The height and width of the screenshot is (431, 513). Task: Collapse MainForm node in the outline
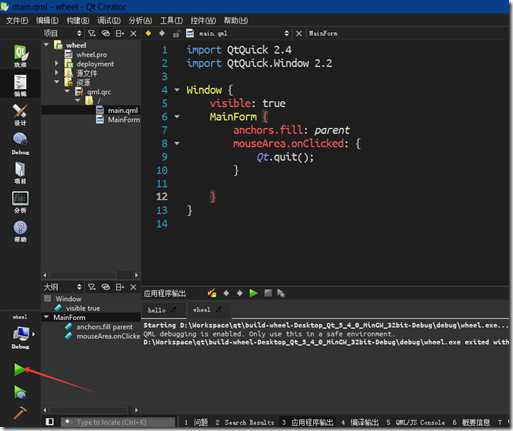coord(46,317)
